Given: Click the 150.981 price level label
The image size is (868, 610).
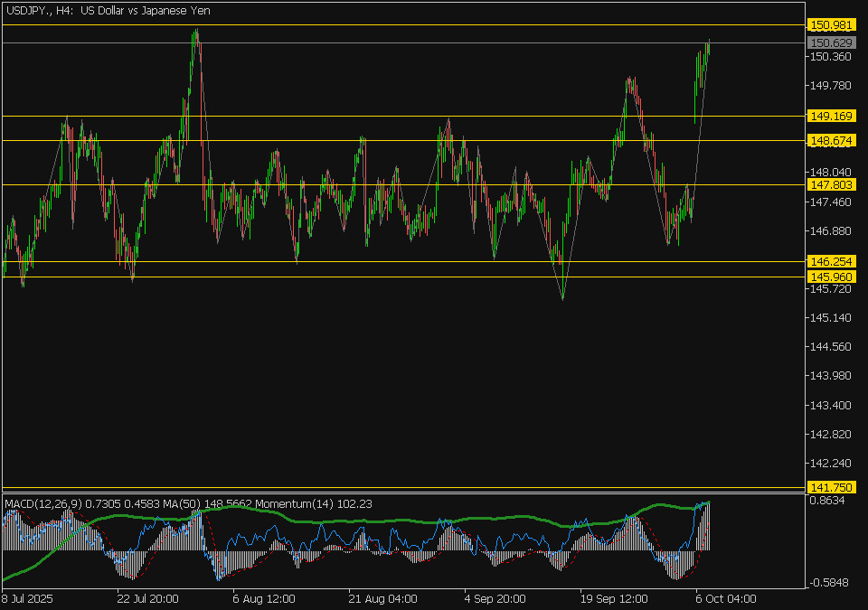Looking at the screenshot, I should pyautogui.click(x=832, y=24).
